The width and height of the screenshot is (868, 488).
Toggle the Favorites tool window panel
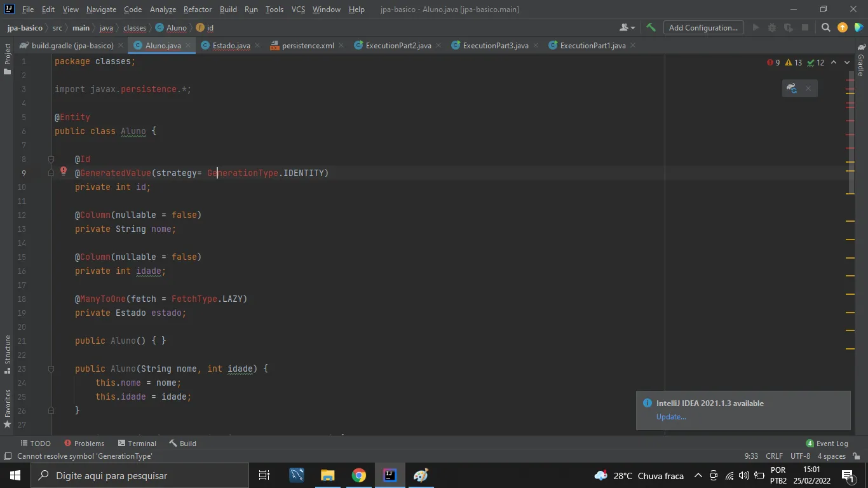(8, 408)
